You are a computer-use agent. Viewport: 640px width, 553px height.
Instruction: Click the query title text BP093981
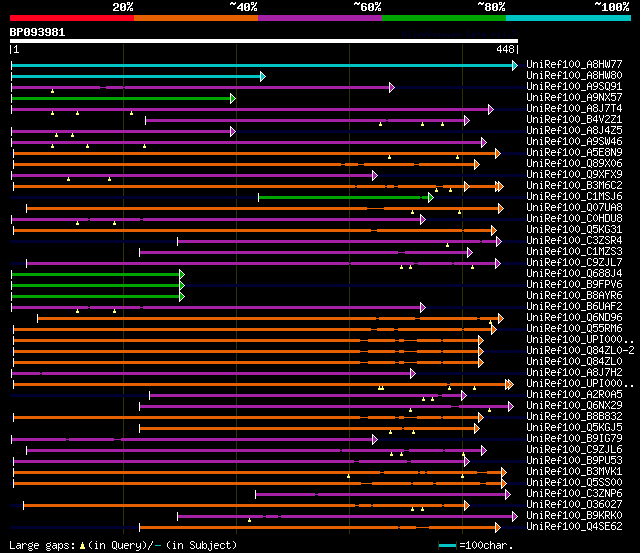pyautogui.click(x=37, y=32)
